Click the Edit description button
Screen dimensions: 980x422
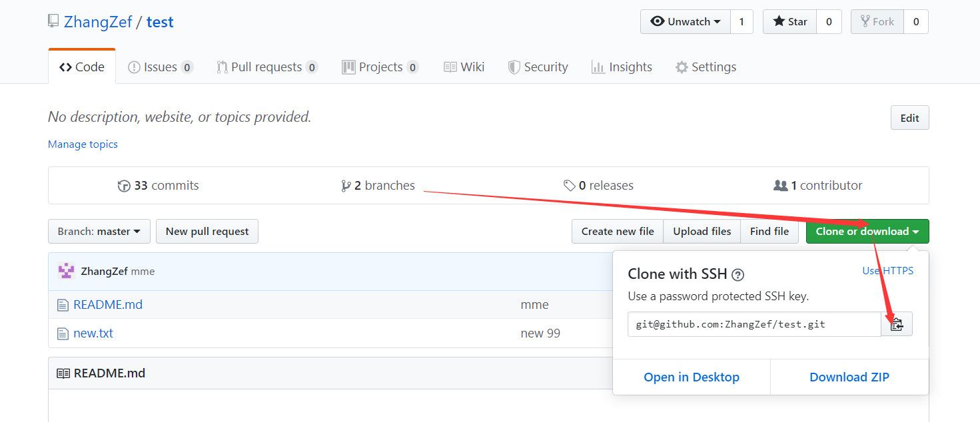pos(909,118)
